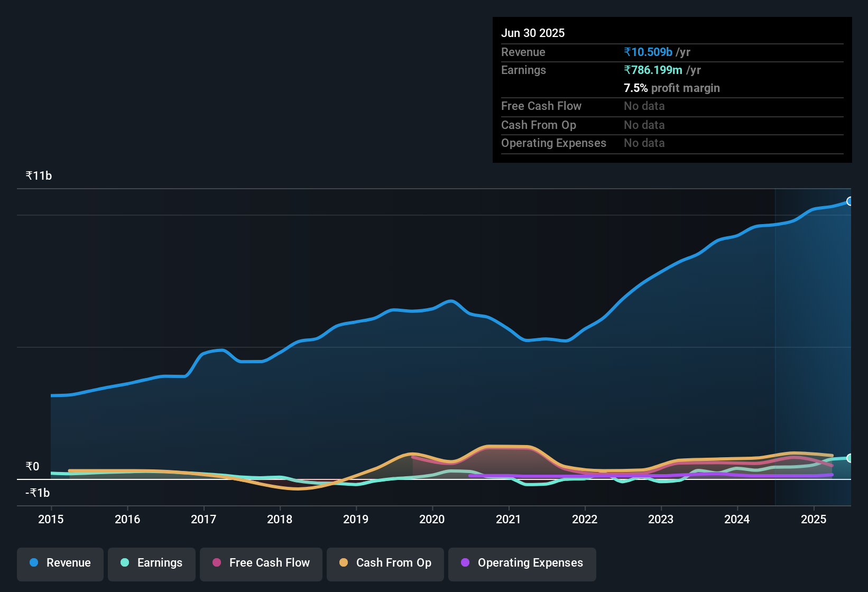Click the pink Free Cash Flow legend dot
Viewport: 868px width, 592px height.
pos(216,563)
